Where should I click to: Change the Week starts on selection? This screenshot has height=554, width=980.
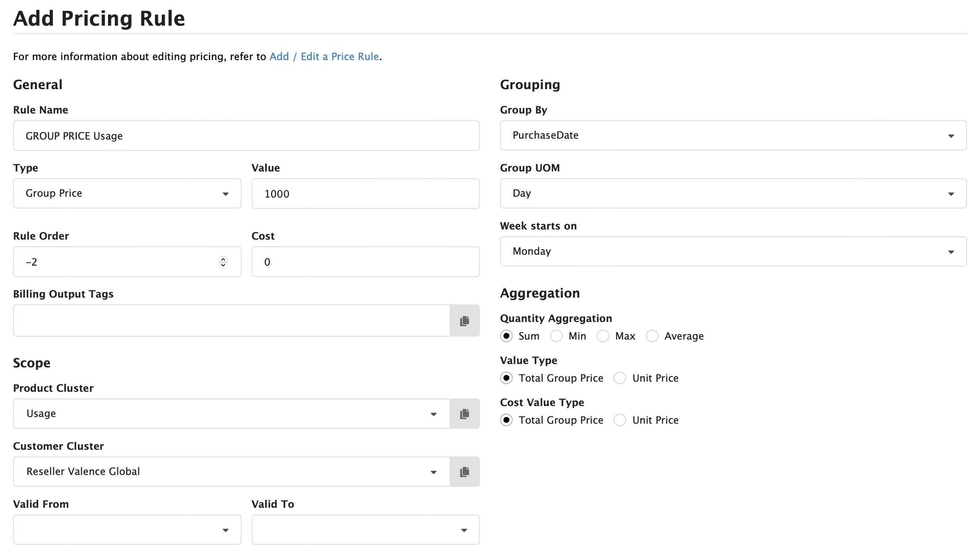coord(952,251)
